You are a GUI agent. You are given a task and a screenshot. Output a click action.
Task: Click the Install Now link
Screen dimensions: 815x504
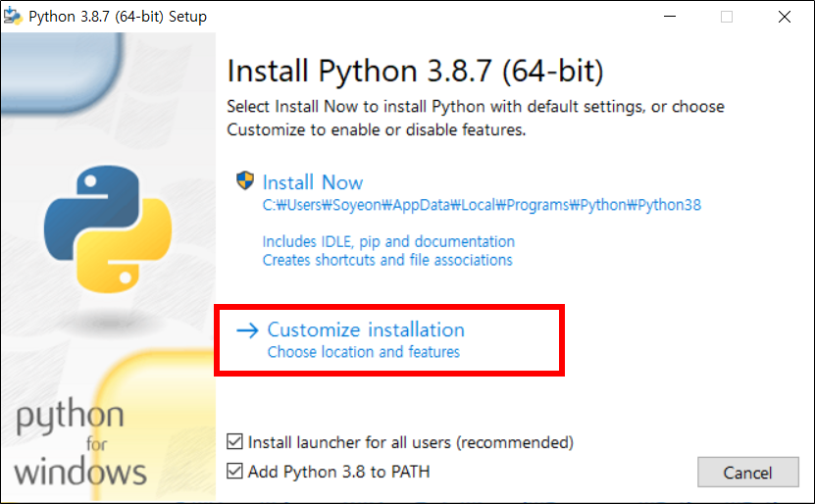[313, 182]
